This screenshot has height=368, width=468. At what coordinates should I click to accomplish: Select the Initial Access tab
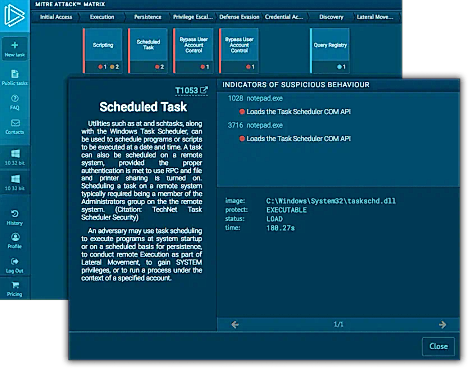point(56,17)
